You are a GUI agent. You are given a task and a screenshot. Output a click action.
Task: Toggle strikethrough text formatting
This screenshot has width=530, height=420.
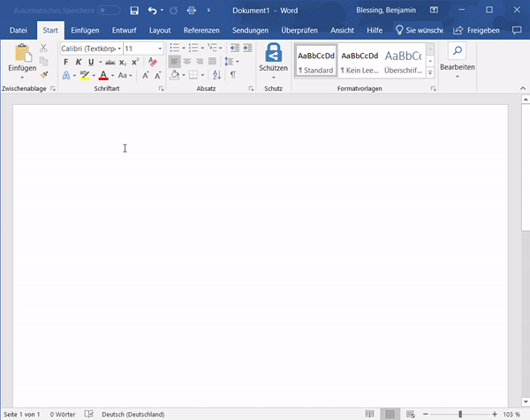coord(109,63)
